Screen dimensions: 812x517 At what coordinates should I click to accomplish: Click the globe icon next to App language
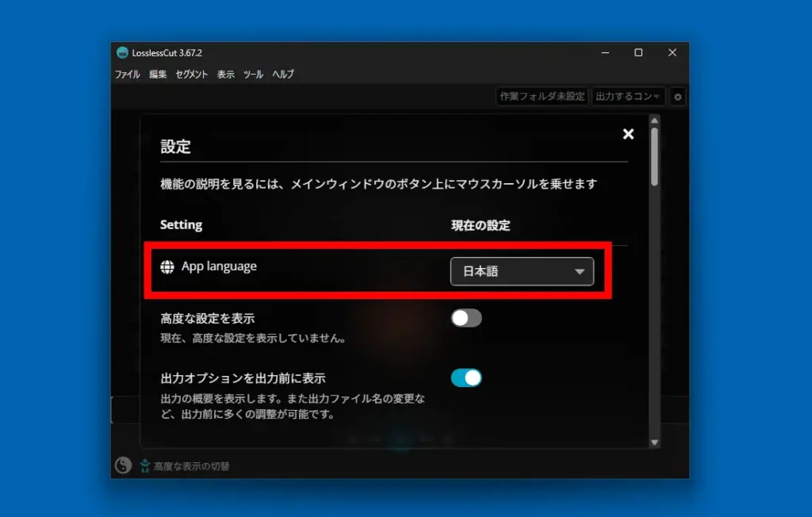point(167,266)
